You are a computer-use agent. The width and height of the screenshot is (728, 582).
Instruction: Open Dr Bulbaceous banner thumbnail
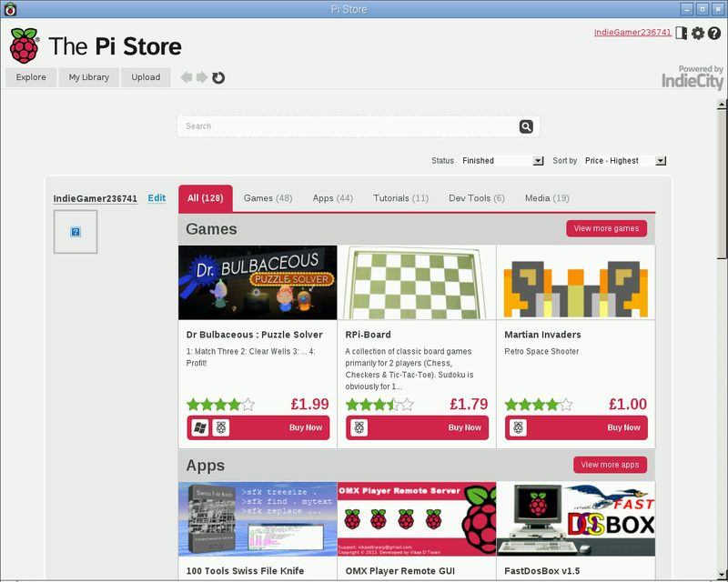(x=258, y=282)
